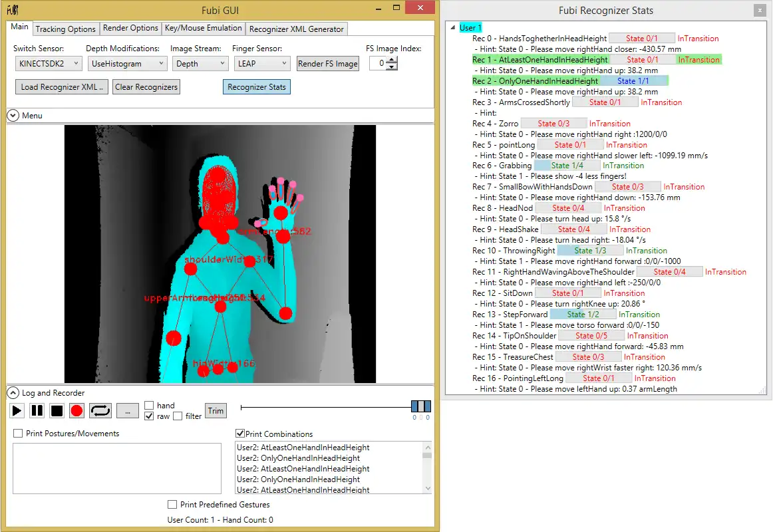This screenshot has height=532, width=773.
Task: Toggle the loop playback icon
Action: coord(100,410)
